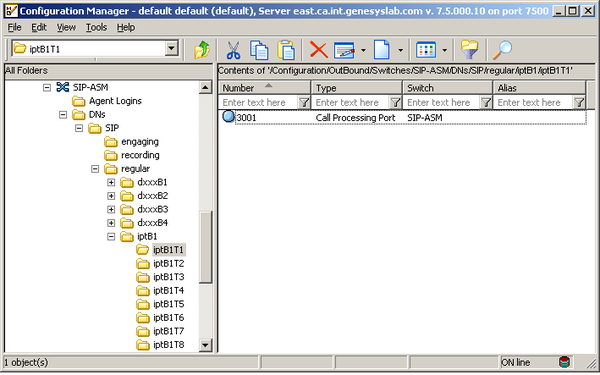Expand the dxxxB2 folder node
Viewport: 600px width, 375px height.
coord(111,196)
